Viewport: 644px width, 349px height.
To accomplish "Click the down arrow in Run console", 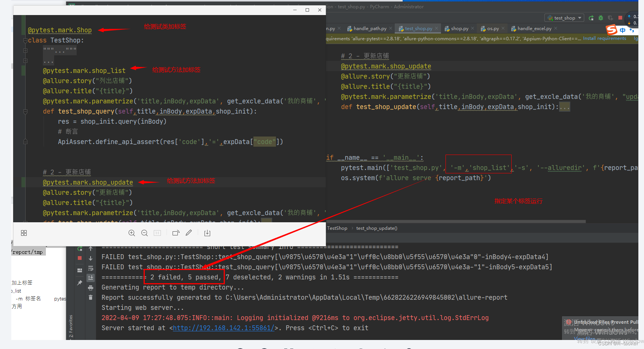I will [x=91, y=258].
